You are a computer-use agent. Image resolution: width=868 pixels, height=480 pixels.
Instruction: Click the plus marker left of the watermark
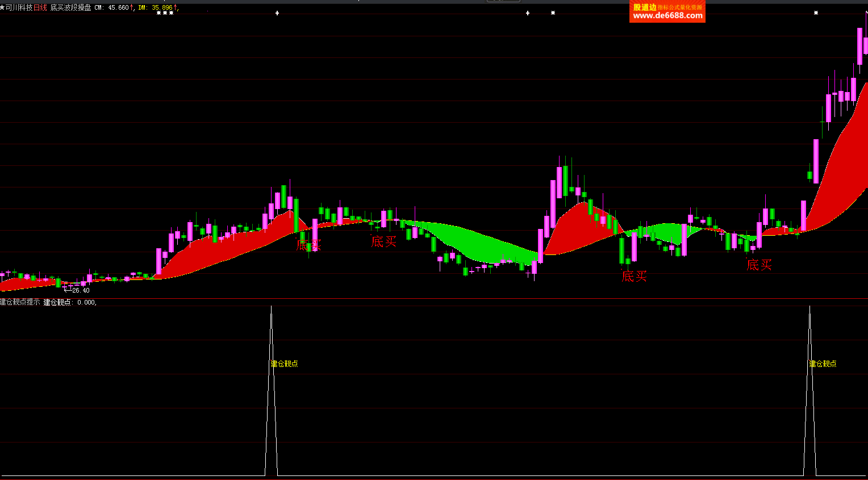click(528, 13)
